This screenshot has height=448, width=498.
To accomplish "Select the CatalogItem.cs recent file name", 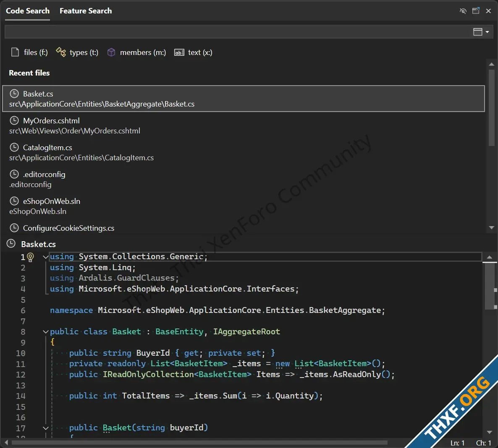I will [47, 148].
